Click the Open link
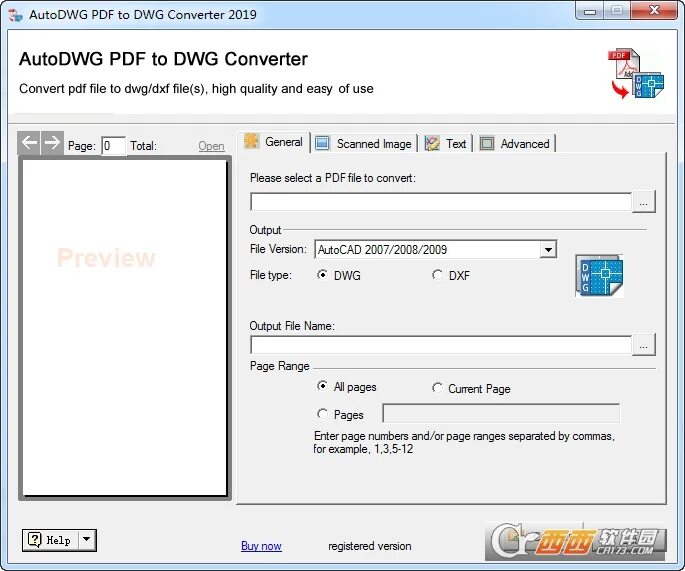 (211, 146)
